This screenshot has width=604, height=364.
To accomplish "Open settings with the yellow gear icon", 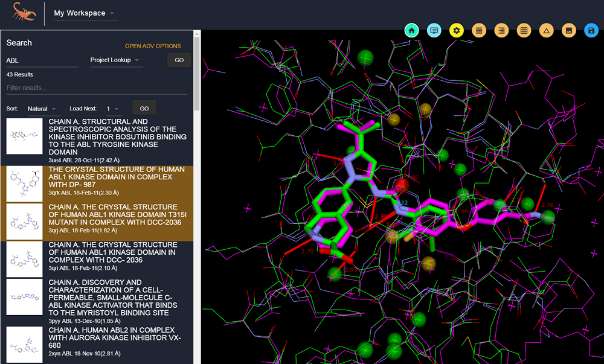I will 456,30.
